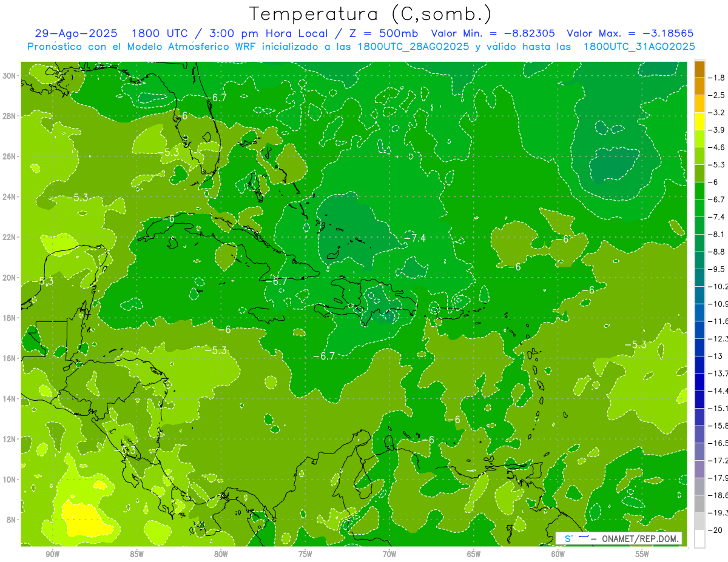Click the '30N' latitude label
This screenshot has width=728, height=562.
coord(10,76)
